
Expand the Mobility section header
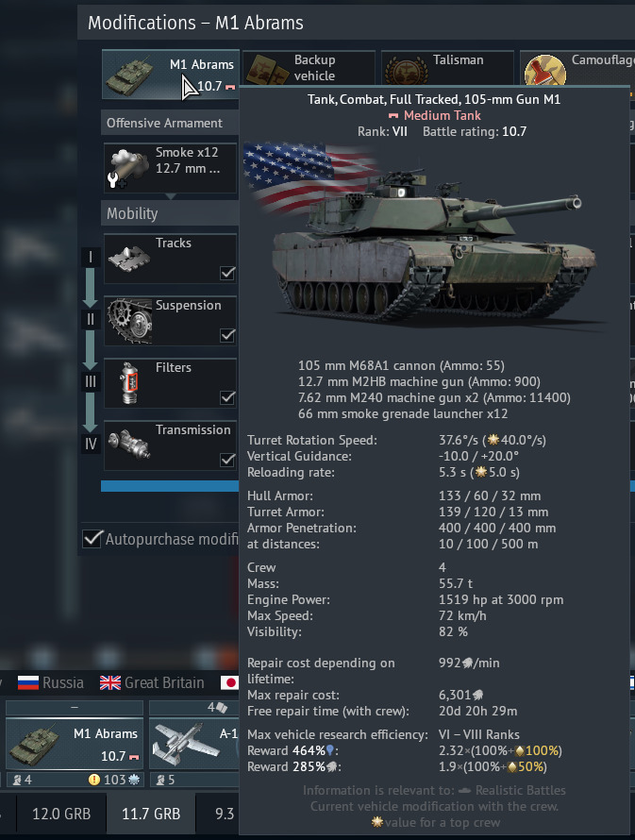point(170,213)
